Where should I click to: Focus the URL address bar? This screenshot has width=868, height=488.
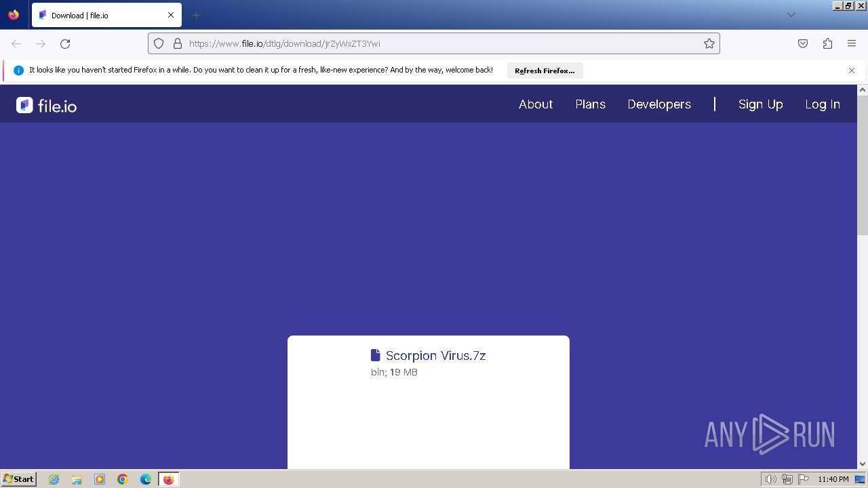coord(434,43)
